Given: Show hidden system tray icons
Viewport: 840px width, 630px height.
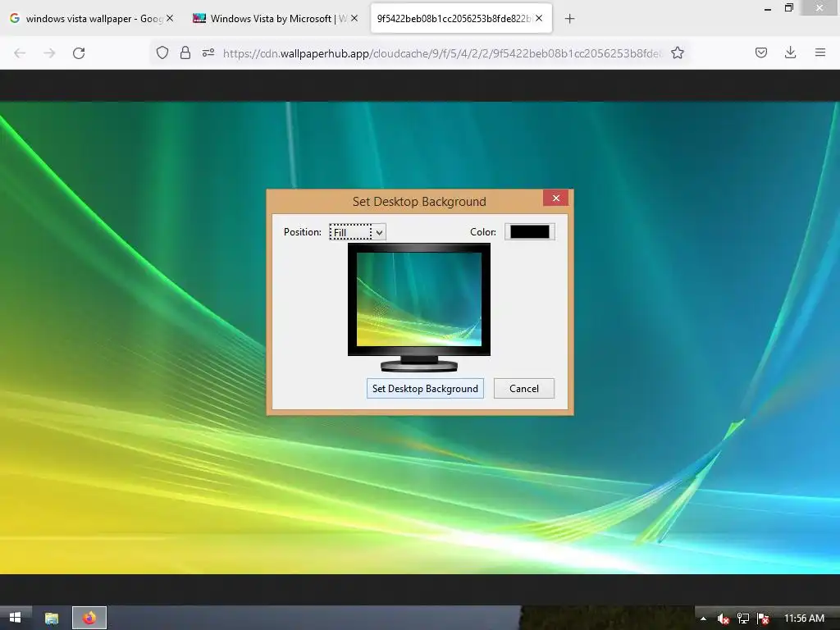Looking at the screenshot, I should tap(703, 619).
